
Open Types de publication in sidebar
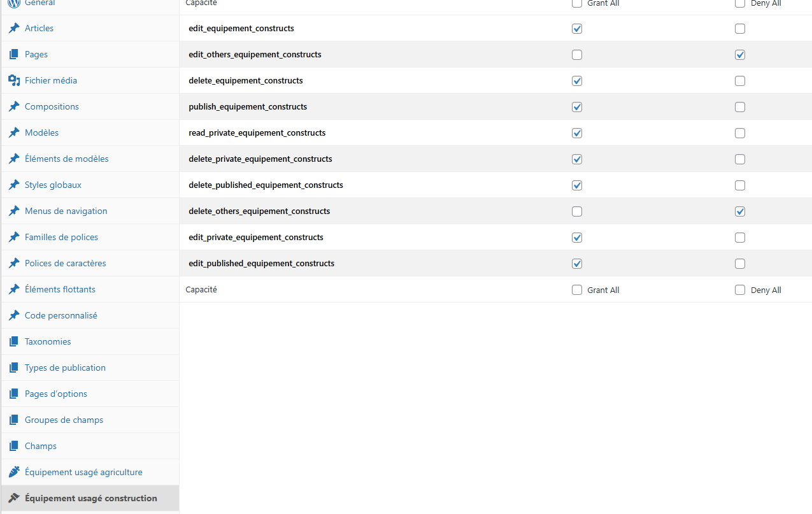pos(65,368)
